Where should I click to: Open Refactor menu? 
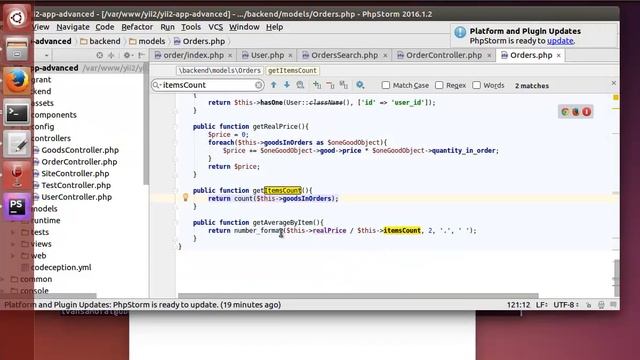[x=137, y=27]
